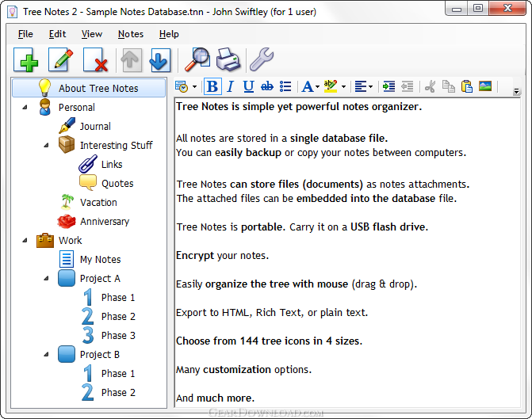Add a new note with green plus
Image resolution: width=532 pixels, height=419 pixels.
coord(26,60)
